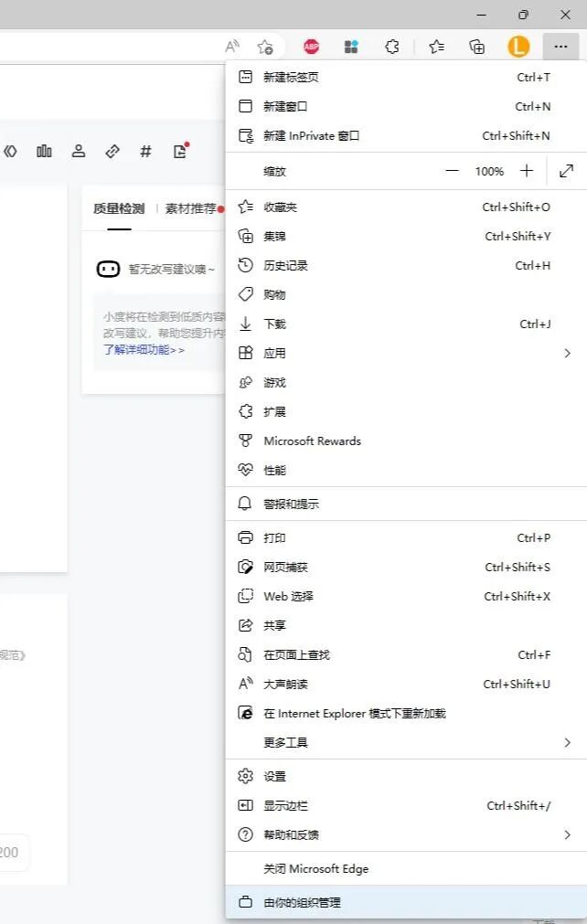Click the 100% zoom level text
587x924 pixels.
pos(489,172)
